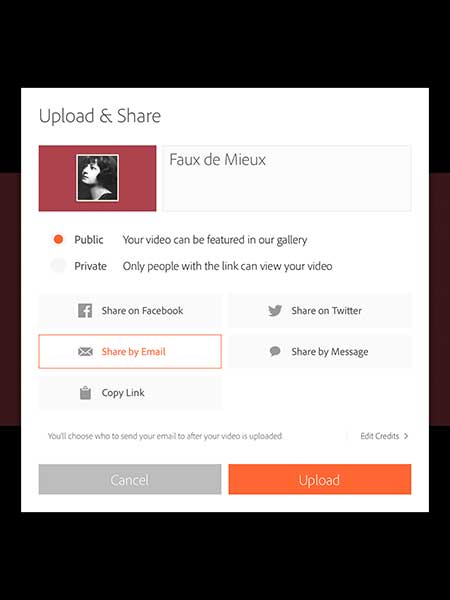Cancel the upload dialog
This screenshot has height=600, width=450.
(x=130, y=479)
